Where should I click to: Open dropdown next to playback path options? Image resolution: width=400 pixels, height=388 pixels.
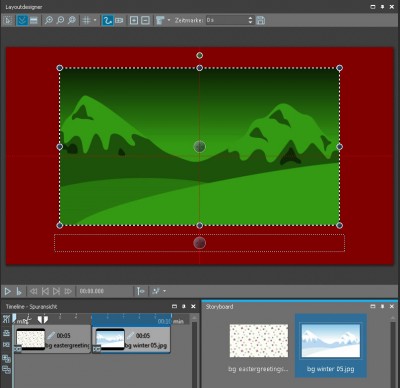tap(165, 291)
